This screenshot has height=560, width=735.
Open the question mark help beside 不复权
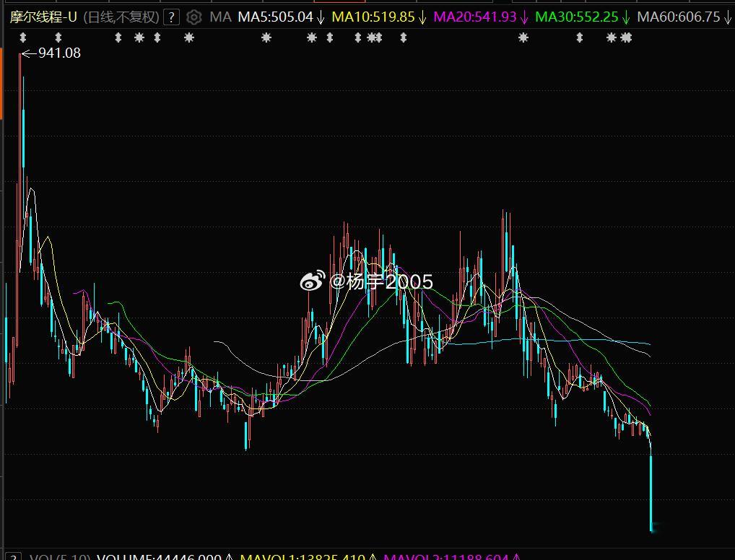click(x=172, y=18)
